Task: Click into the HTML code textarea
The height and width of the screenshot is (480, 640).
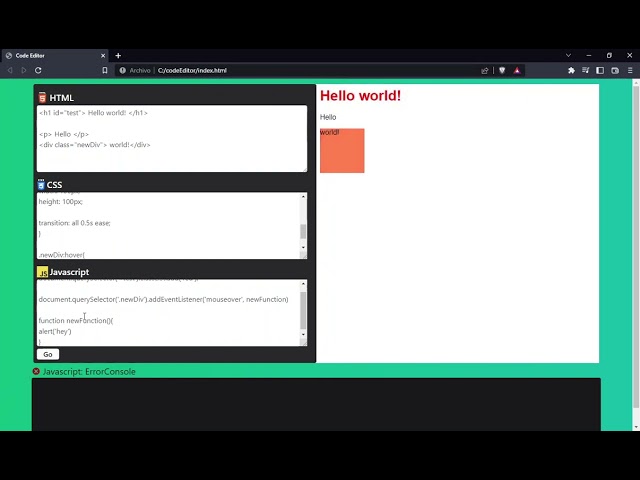Action: (x=172, y=138)
